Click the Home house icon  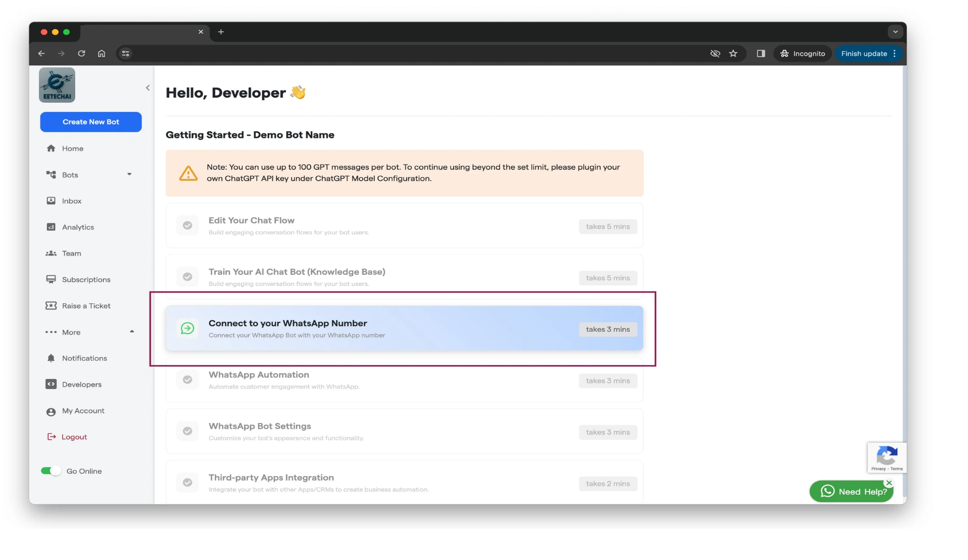[x=51, y=148]
